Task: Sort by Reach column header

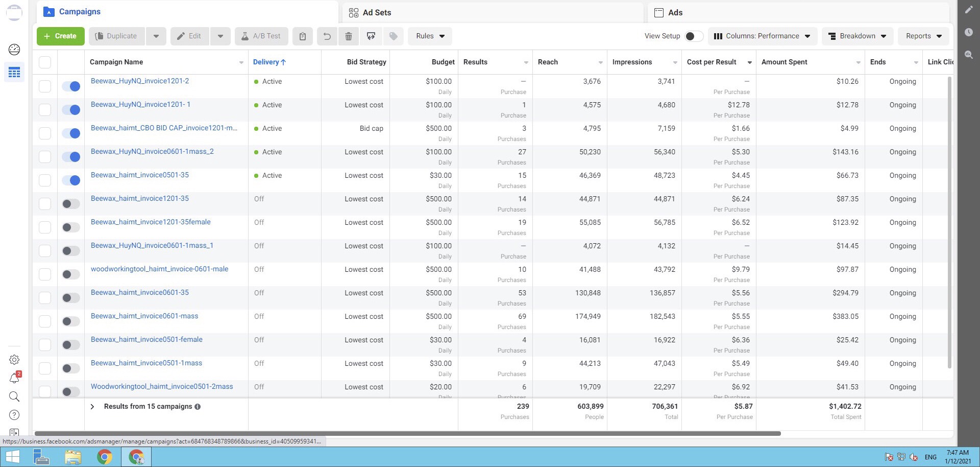Action: 548,62
